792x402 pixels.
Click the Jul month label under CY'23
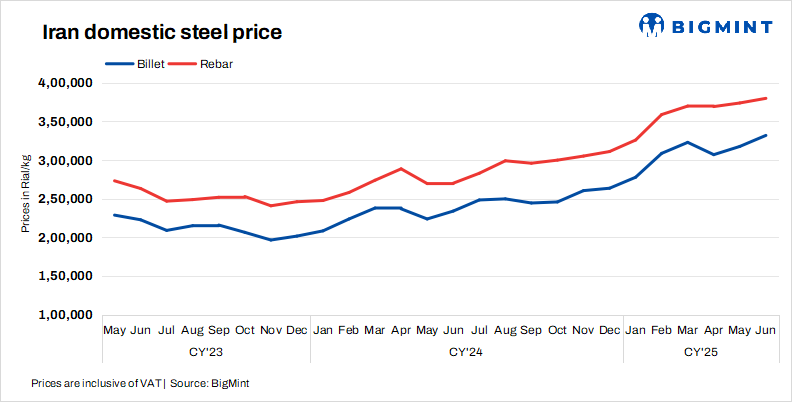[167, 329]
